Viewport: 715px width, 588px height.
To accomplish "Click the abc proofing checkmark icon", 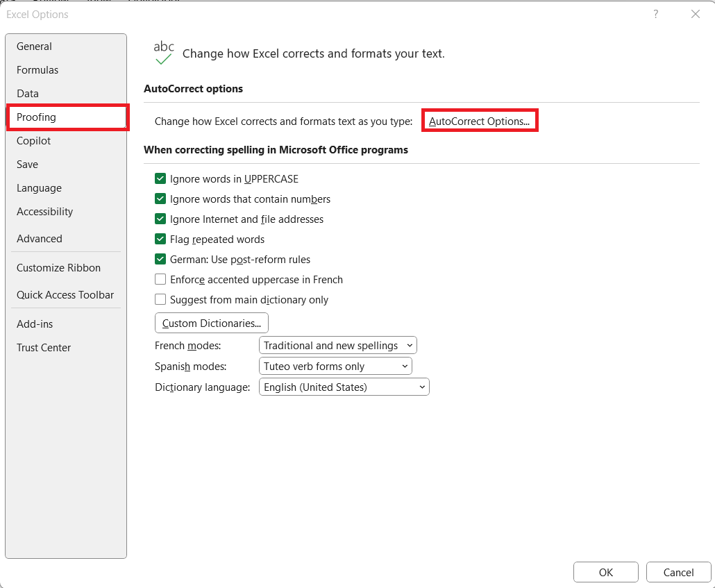I will pos(164,53).
